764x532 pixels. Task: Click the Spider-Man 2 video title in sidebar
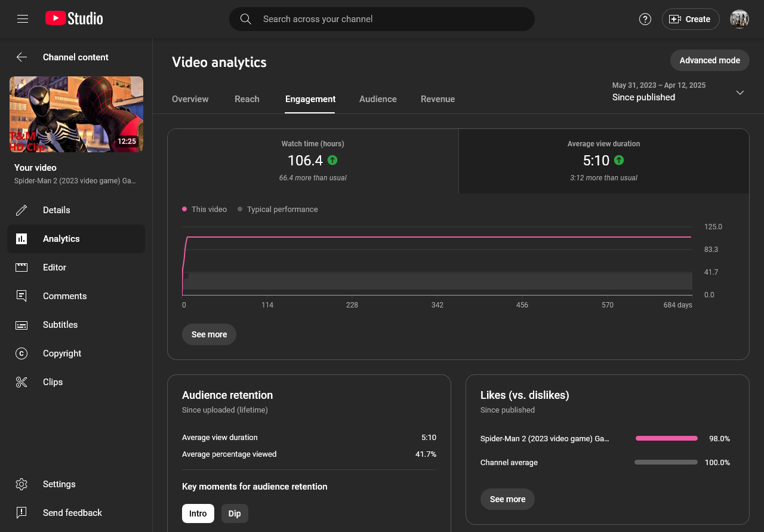(x=75, y=181)
